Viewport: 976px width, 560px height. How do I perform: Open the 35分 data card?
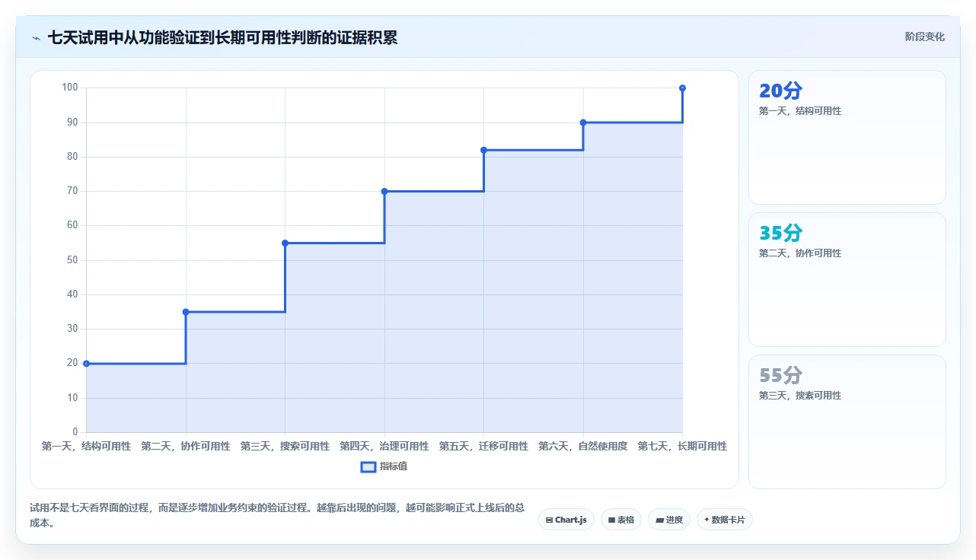click(x=847, y=279)
